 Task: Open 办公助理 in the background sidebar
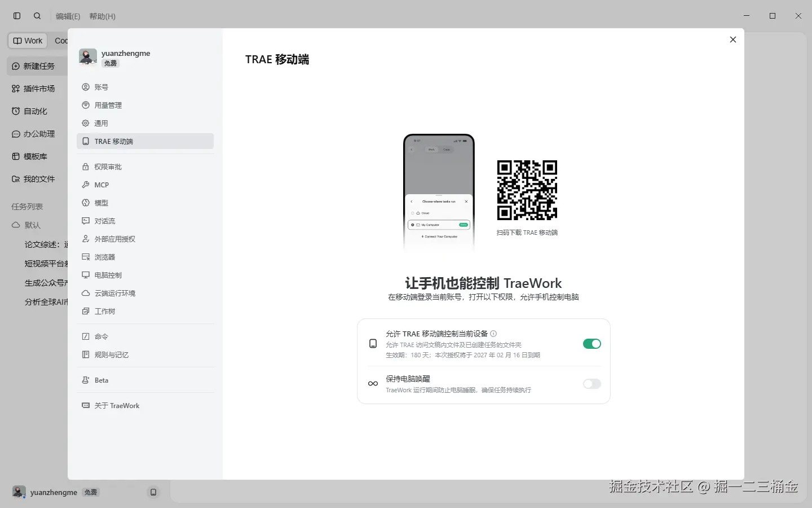37,134
